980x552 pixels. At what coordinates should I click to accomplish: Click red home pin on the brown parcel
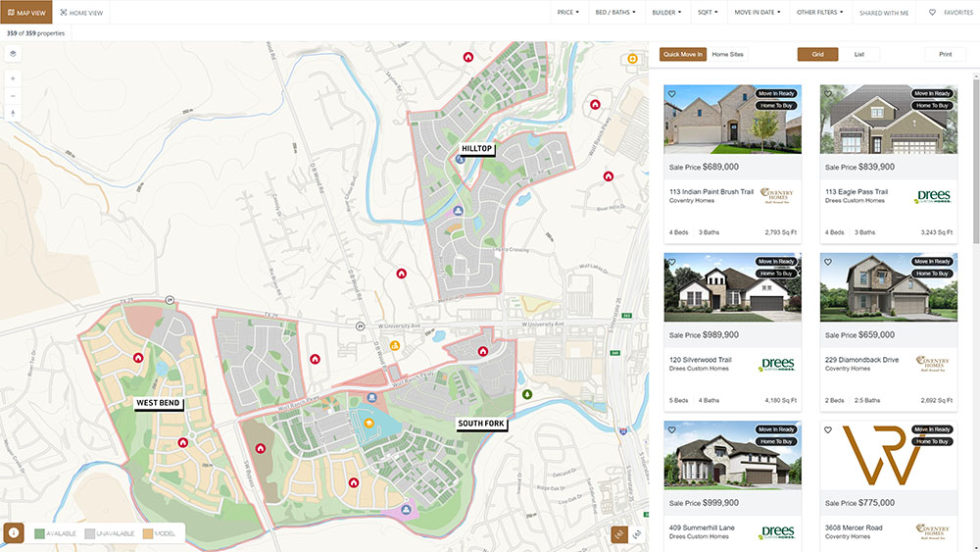pos(261,448)
